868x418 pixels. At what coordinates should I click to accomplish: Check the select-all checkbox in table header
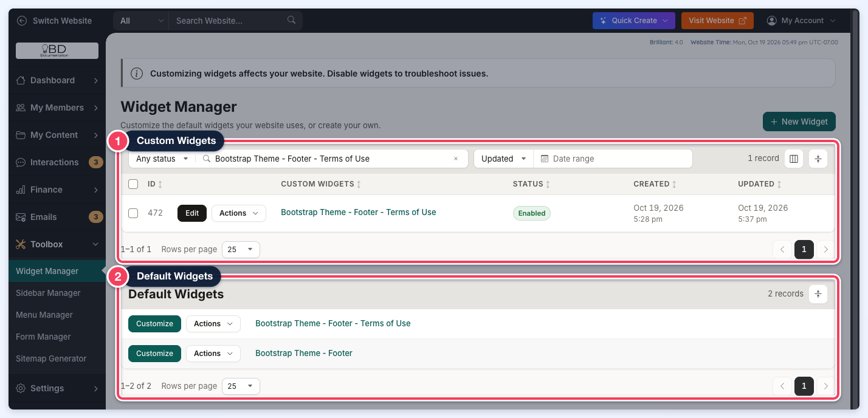134,184
